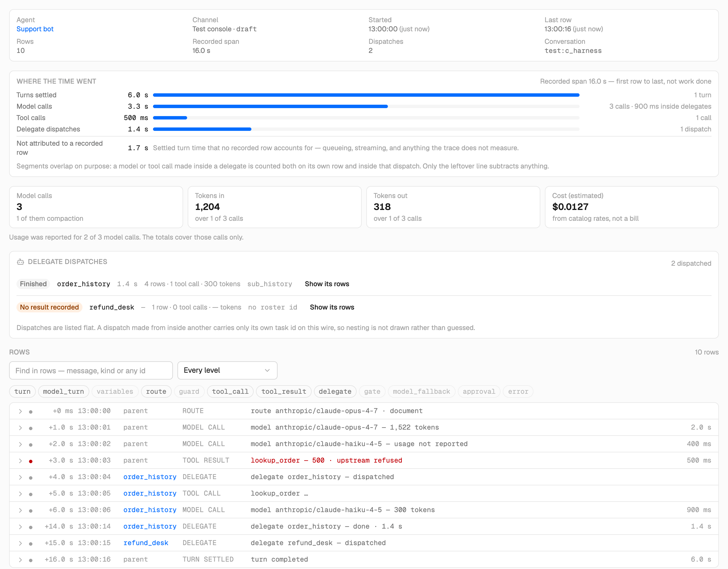Expand the lookup_order TOOL RESULT row
This screenshot has width=728, height=569.
(20, 461)
